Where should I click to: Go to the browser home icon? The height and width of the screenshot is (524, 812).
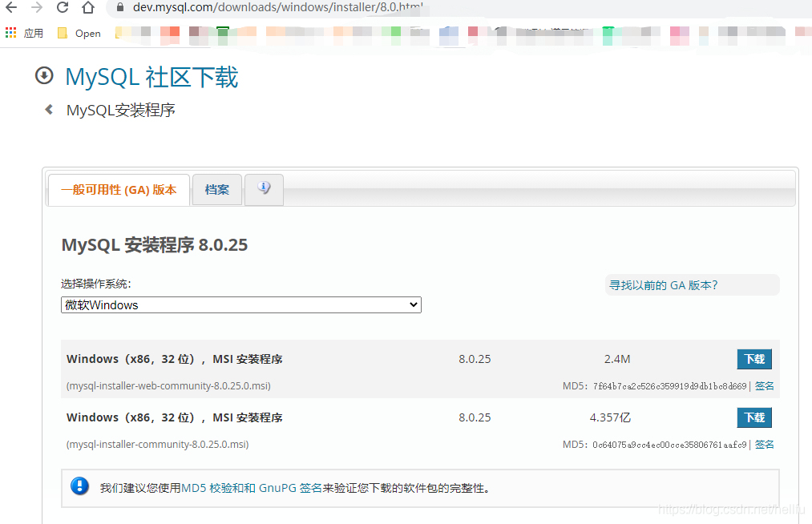[88, 7]
